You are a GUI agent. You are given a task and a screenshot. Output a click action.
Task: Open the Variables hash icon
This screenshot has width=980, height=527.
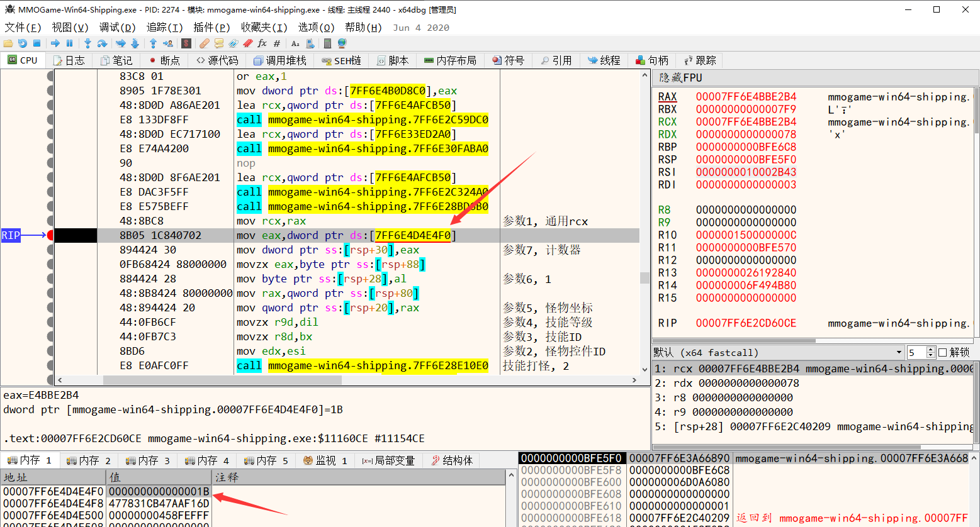point(277,43)
